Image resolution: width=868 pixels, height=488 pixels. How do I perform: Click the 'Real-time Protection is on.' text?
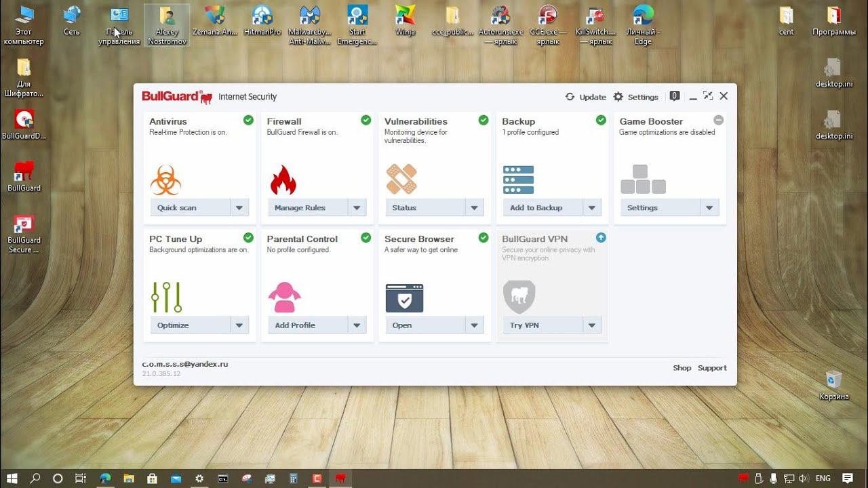tap(189, 132)
